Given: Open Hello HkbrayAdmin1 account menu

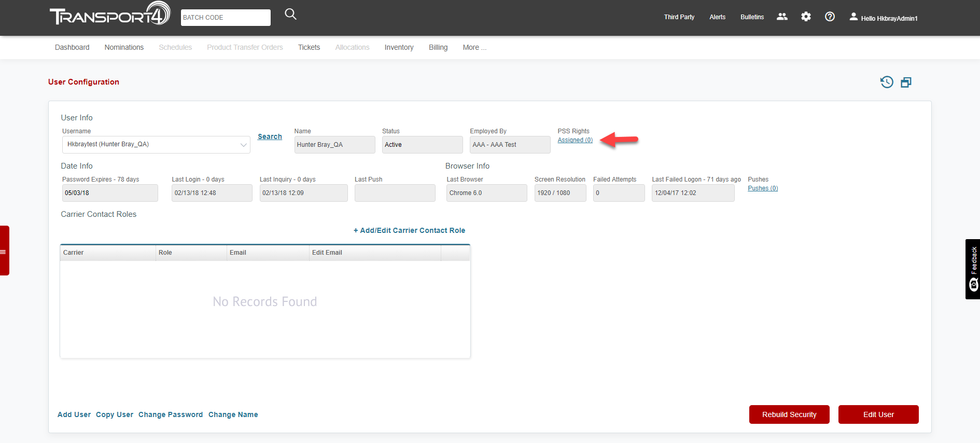Looking at the screenshot, I should coord(884,18).
